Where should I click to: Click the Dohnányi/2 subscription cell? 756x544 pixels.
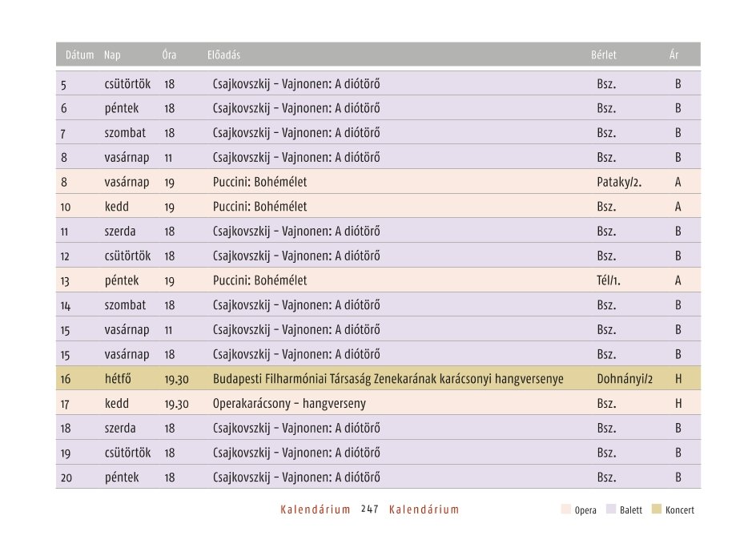click(625, 379)
